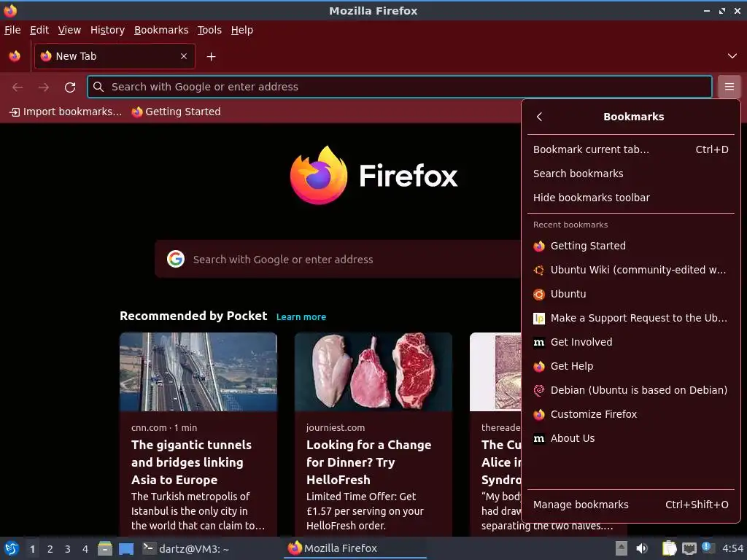
Task: Click Import bookmarks in bookmarks toolbar
Action: click(x=66, y=112)
